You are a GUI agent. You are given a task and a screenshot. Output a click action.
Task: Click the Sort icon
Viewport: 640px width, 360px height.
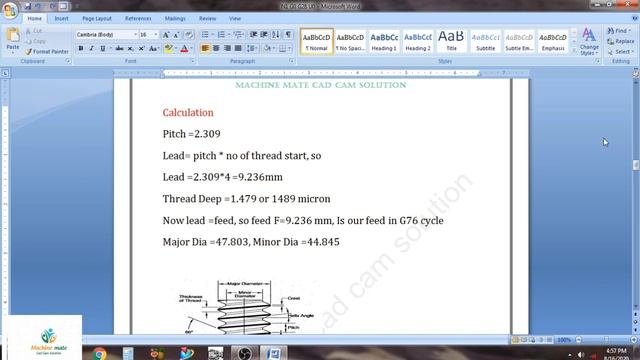[276, 35]
